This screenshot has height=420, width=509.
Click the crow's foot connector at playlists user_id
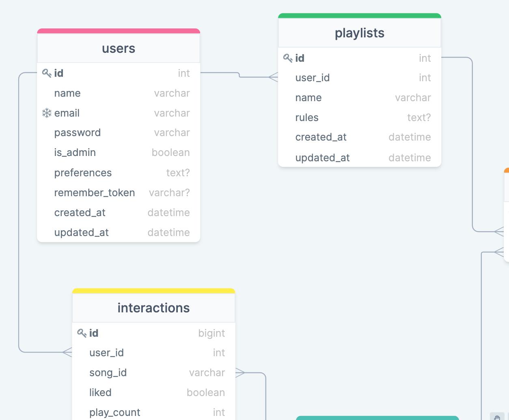(273, 77)
